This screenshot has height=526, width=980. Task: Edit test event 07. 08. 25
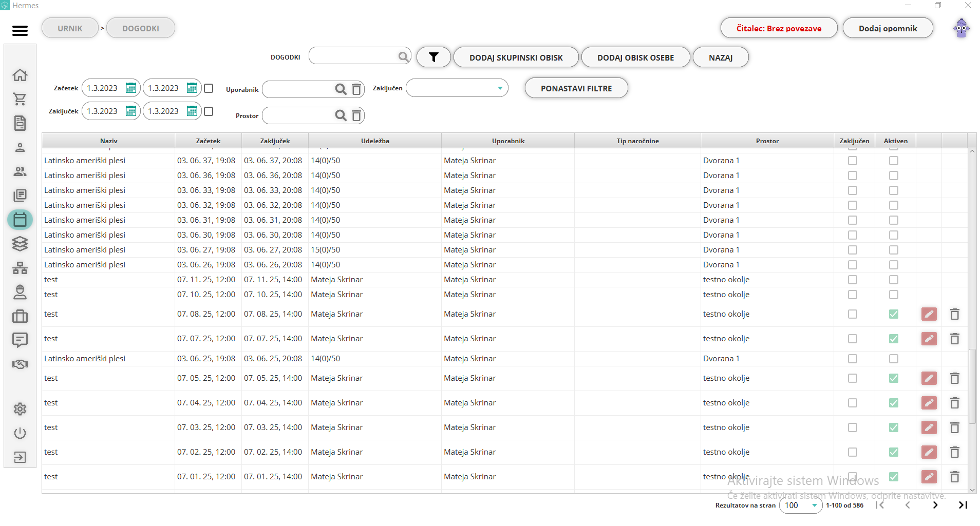pyautogui.click(x=929, y=314)
